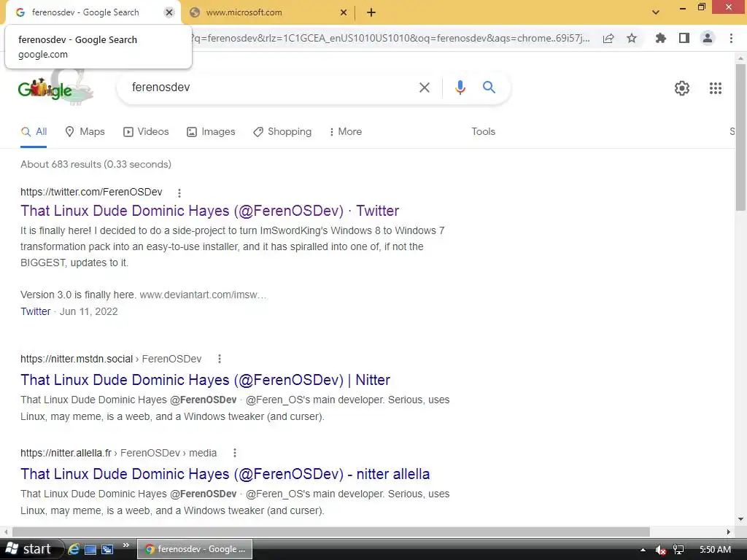The image size is (747, 560).
Task: Open Google quick settings gear
Action: pos(682,88)
